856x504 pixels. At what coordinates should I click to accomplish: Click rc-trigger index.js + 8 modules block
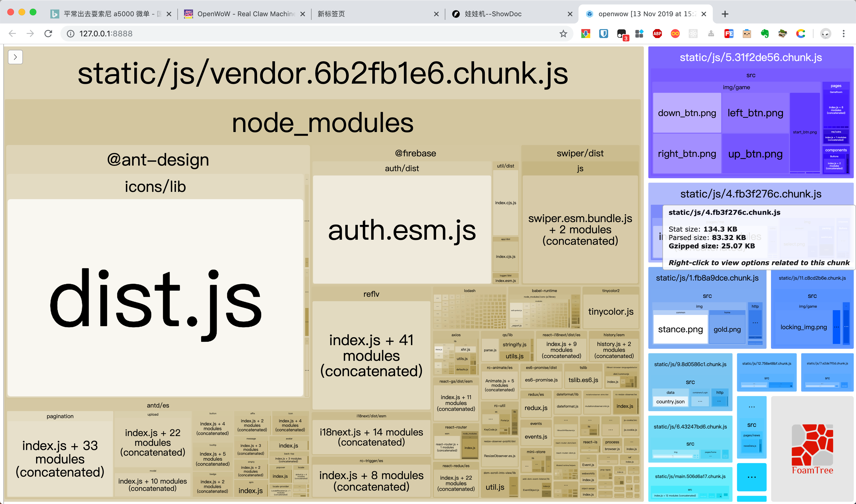(x=371, y=481)
